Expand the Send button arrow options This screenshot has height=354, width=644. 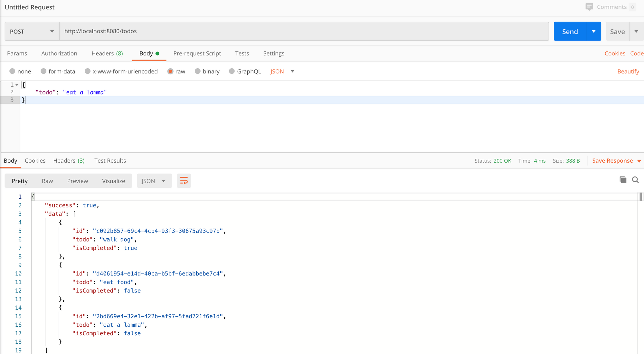click(593, 32)
